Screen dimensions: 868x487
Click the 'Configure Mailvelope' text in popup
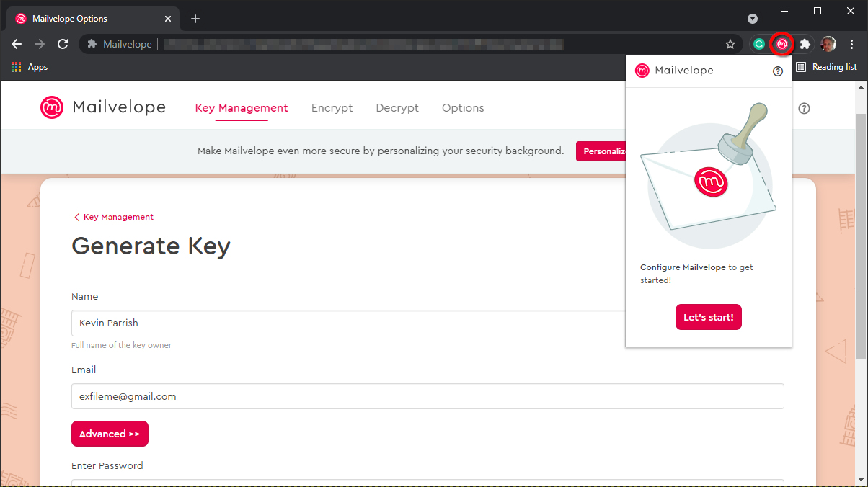[x=683, y=267]
